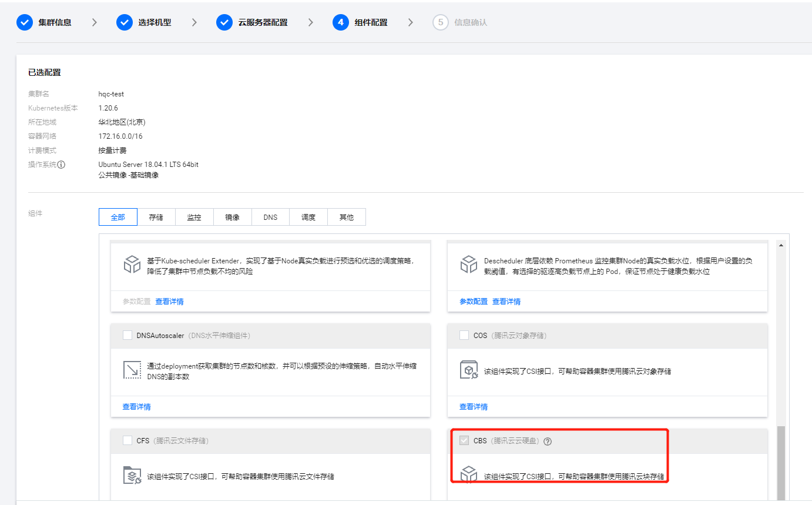Click the 信息确认 step label
The height and width of the screenshot is (505, 812).
(x=471, y=22)
